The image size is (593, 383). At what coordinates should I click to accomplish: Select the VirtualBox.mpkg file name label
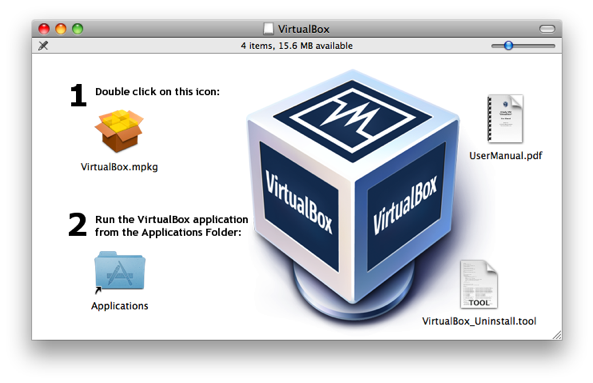click(119, 167)
